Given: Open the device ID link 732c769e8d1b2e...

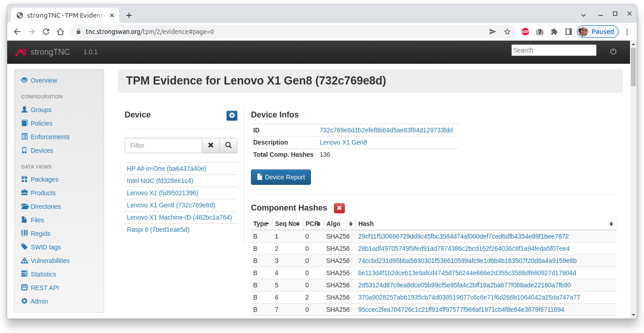Looking at the screenshot, I should [x=386, y=130].
